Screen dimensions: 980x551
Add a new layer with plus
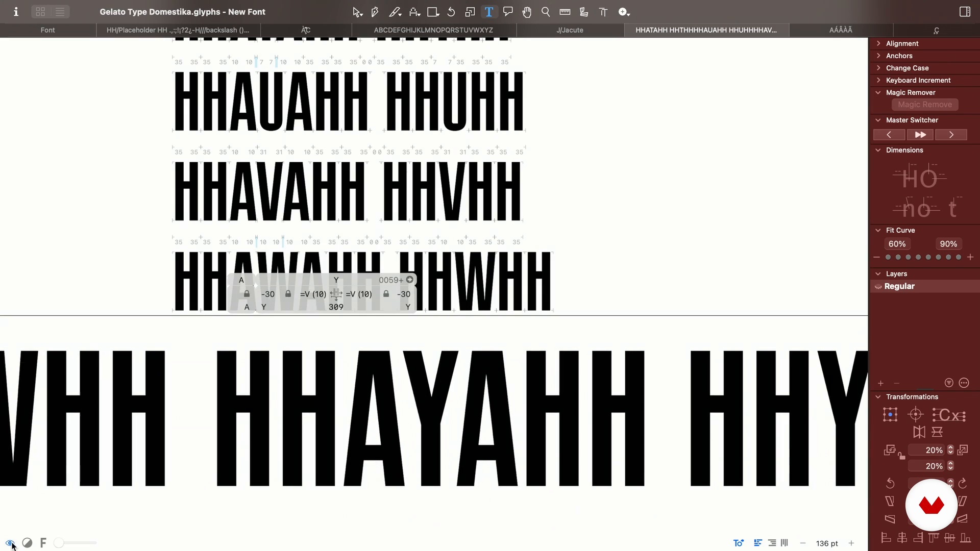click(880, 383)
